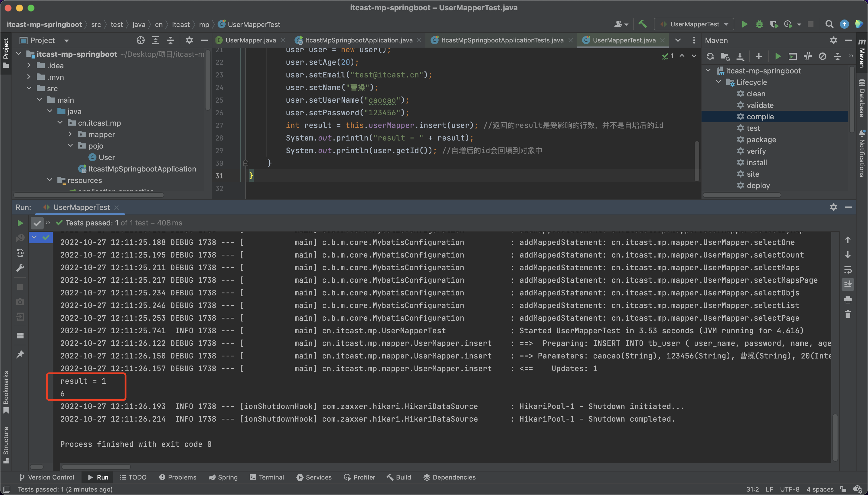Toggle soft-wrap in console output
The image size is (868, 495).
click(848, 270)
